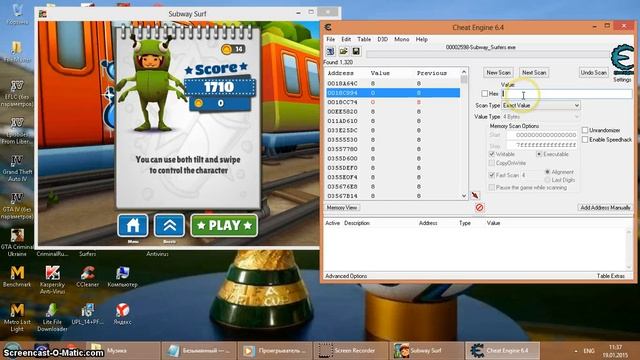Image resolution: width=640 pixels, height=360 pixels.
Task: Open Memory View
Action: coord(342,208)
